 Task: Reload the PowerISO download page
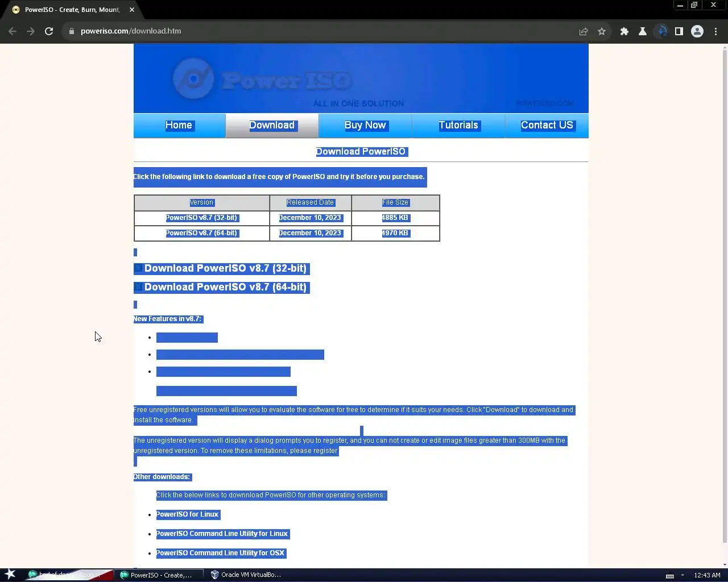(x=49, y=31)
